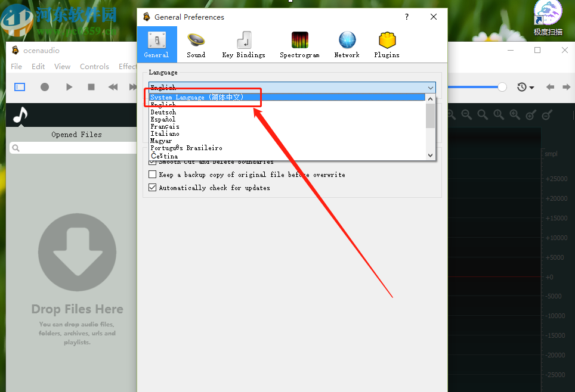This screenshot has height=392, width=575.
Task: Click the volume slider handle
Action: 502,87
